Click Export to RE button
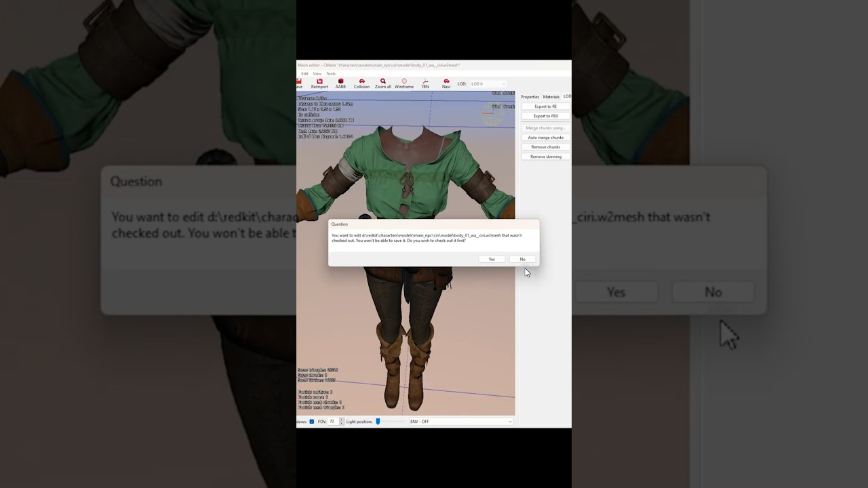 [545, 106]
